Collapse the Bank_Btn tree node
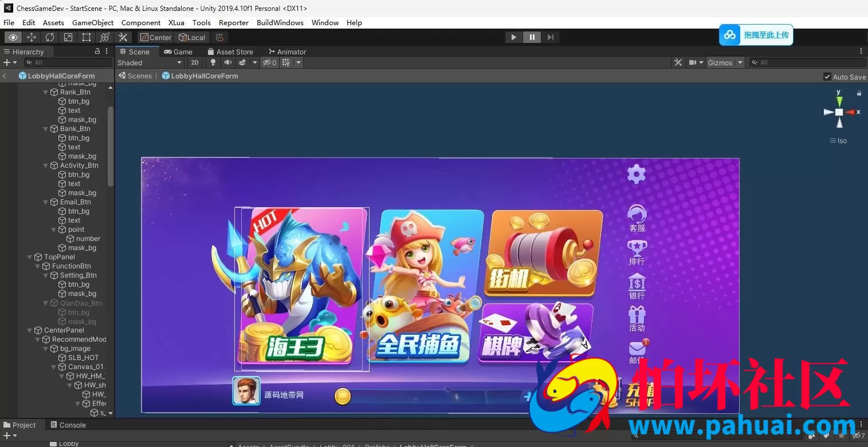 (x=46, y=129)
